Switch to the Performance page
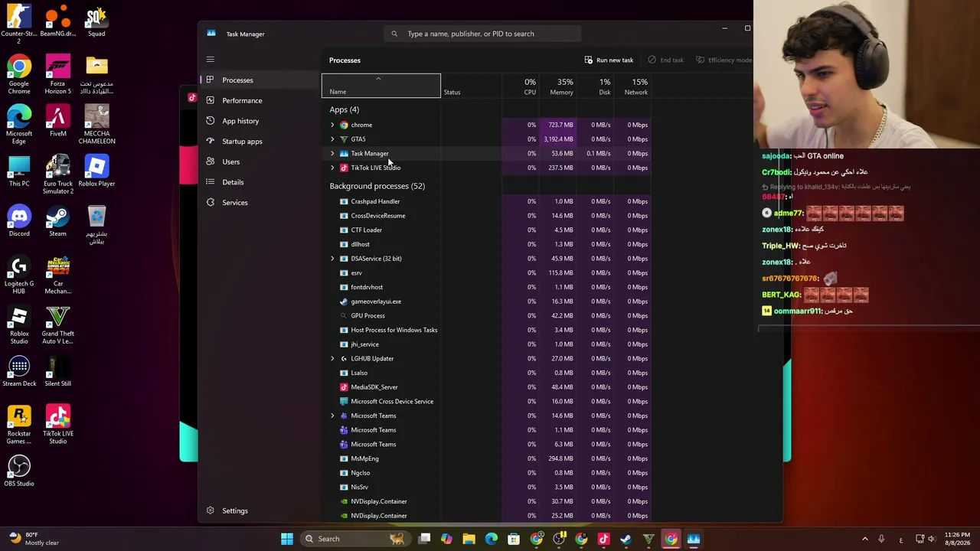Viewport: 980px width, 551px height. (x=259, y=100)
